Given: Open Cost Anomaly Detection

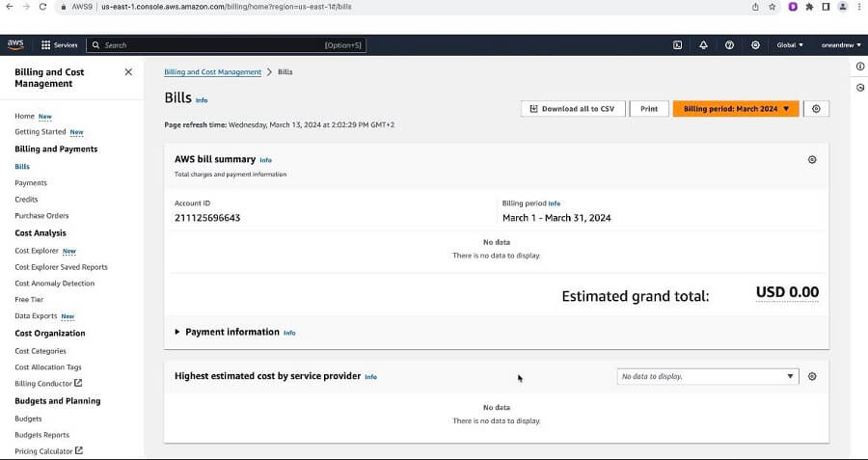Looking at the screenshot, I should click(55, 284).
